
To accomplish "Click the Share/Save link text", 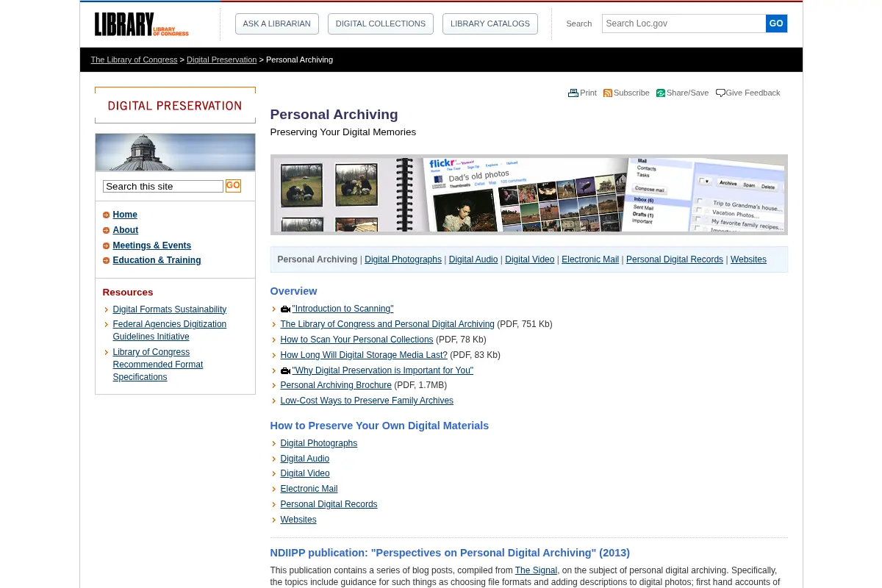I will click(687, 93).
